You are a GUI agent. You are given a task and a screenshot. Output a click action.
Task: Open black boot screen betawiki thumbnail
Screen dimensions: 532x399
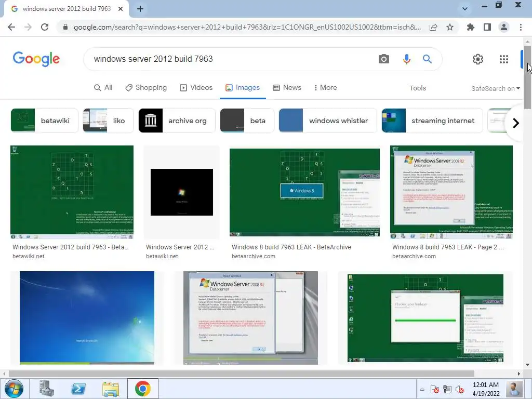pyautogui.click(x=182, y=192)
